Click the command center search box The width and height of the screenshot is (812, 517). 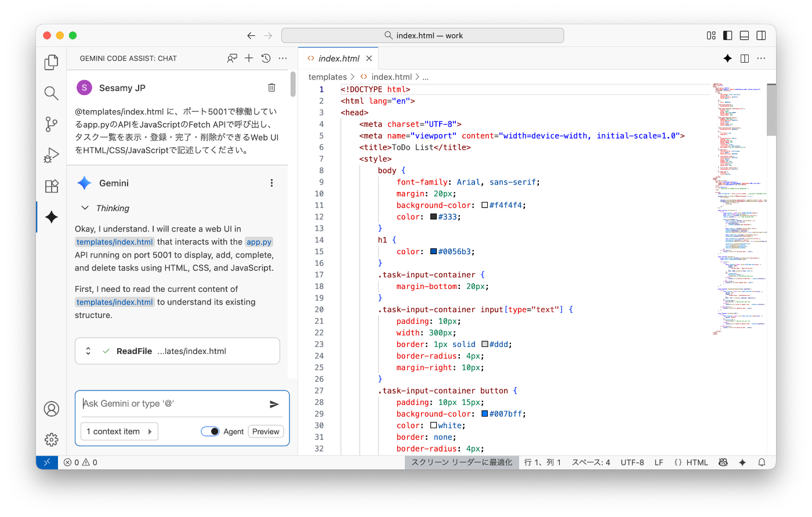click(x=423, y=35)
